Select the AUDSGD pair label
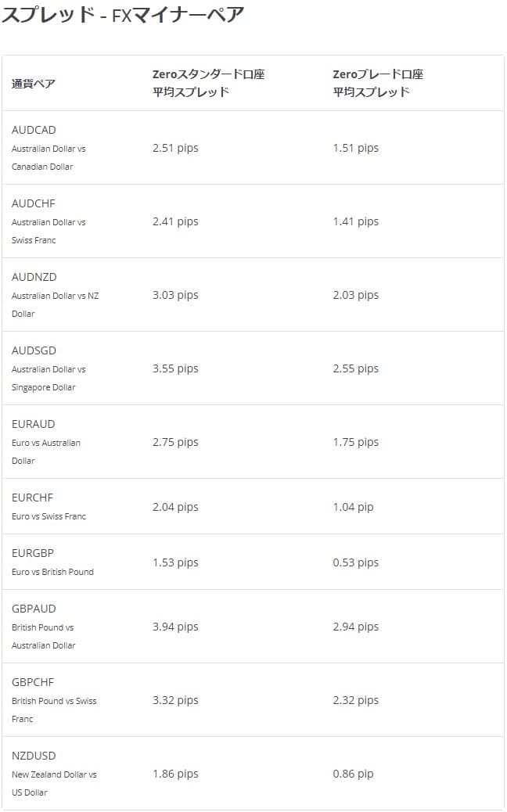Image resolution: width=507 pixels, height=812 pixels. tap(34, 350)
